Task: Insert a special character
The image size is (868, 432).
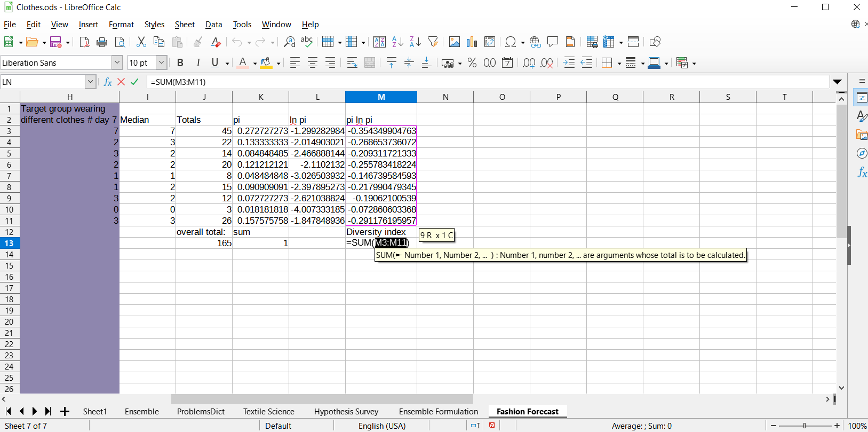Action: tap(511, 42)
